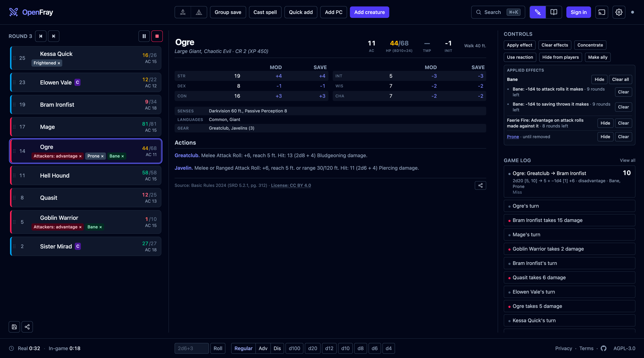Screen dimensions: 644x358
Task: Advance to next turn button
Action: click(53, 36)
